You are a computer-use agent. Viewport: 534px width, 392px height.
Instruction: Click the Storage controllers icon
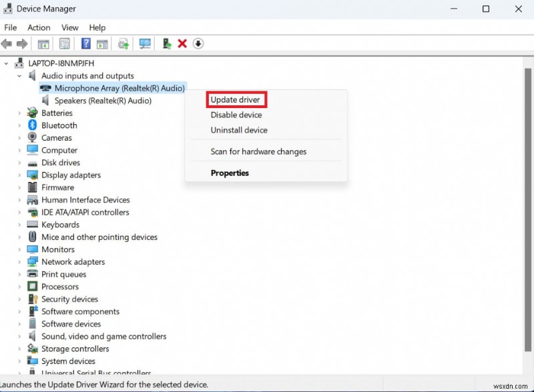pos(32,349)
